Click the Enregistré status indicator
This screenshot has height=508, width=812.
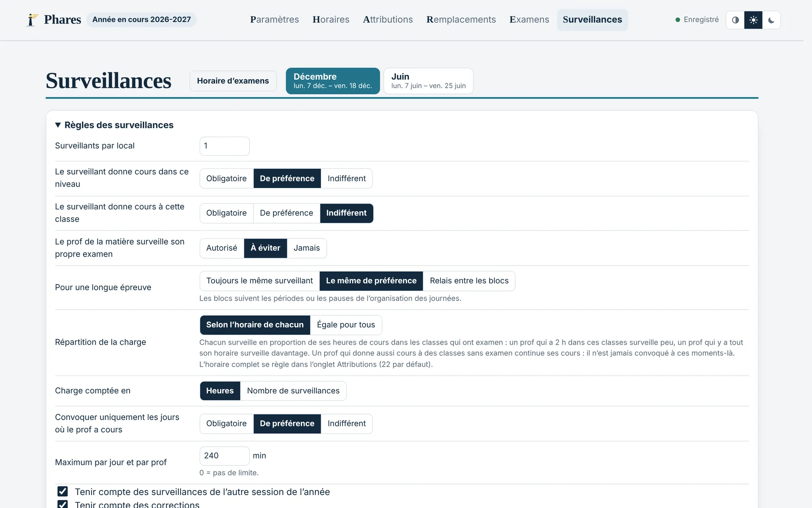pyautogui.click(x=697, y=20)
